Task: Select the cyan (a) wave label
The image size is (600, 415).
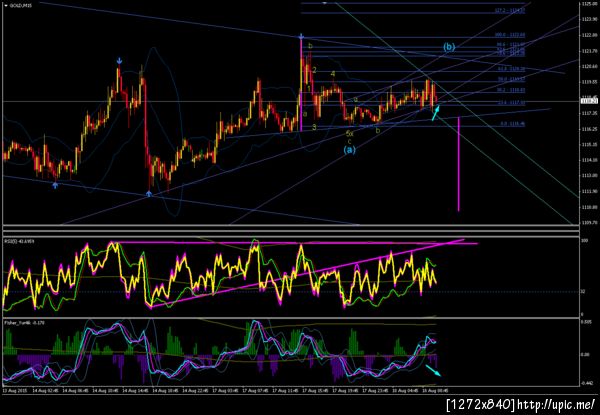Action: [x=349, y=150]
